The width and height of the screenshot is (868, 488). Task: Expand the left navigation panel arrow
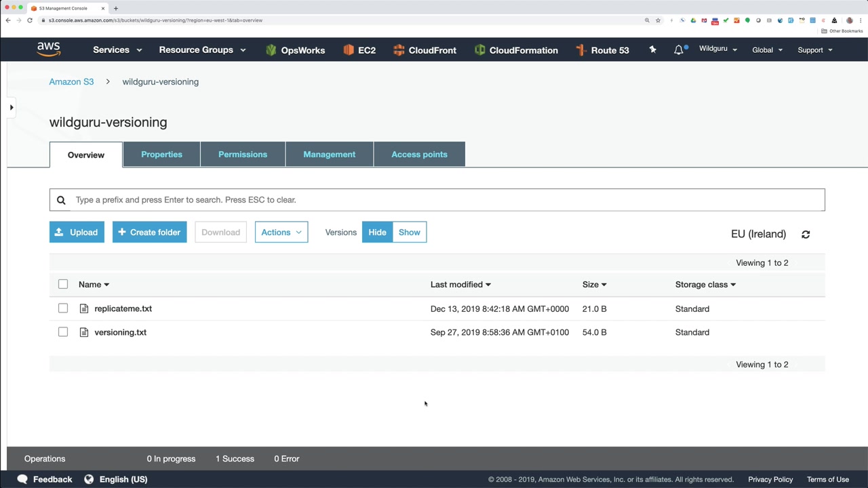12,107
